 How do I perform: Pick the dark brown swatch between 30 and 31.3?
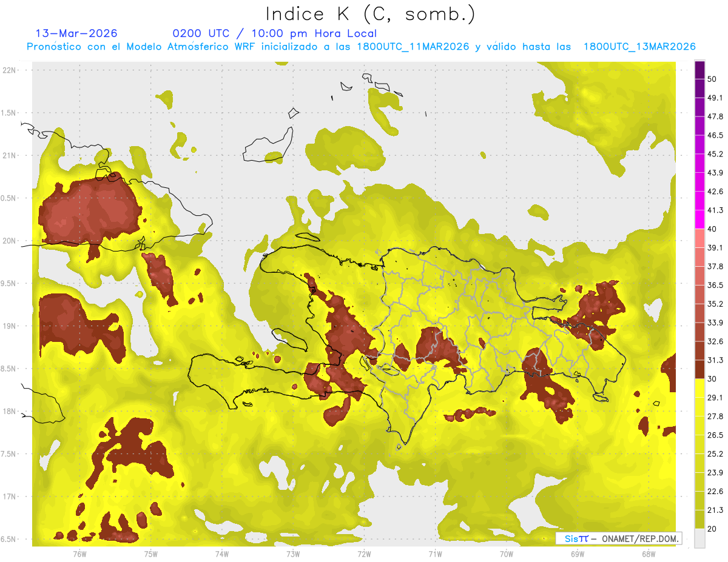click(x=699, y=369)
